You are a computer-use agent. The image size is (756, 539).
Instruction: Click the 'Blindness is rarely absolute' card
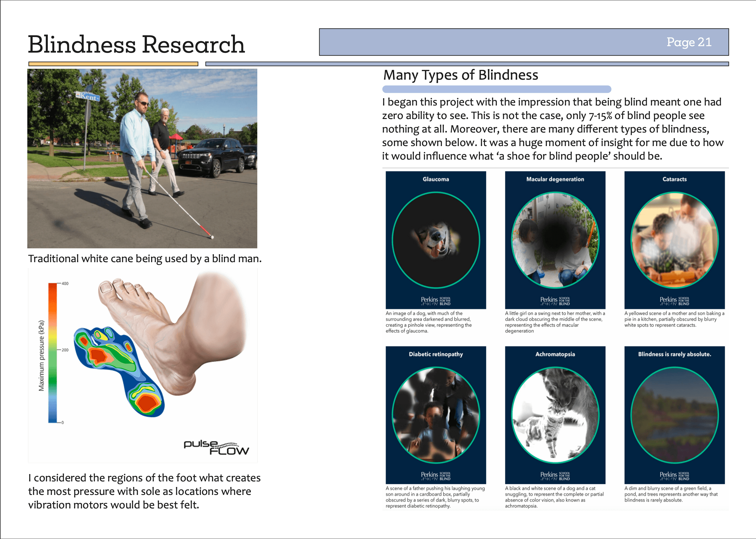pyautogui.click(x=674, y=415)
